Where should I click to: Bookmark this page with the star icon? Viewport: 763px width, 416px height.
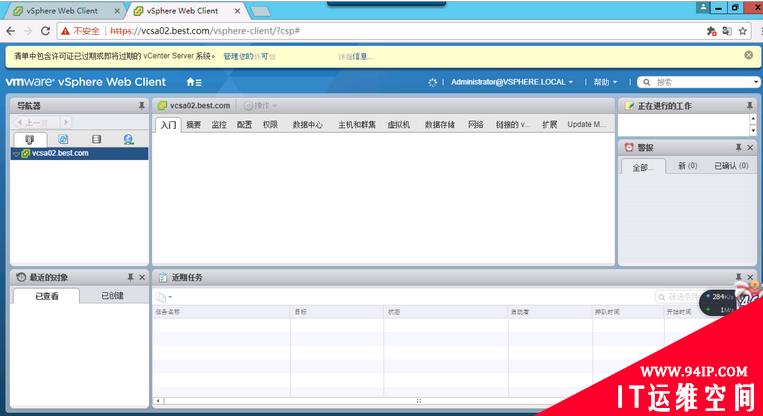pos(743,31)
